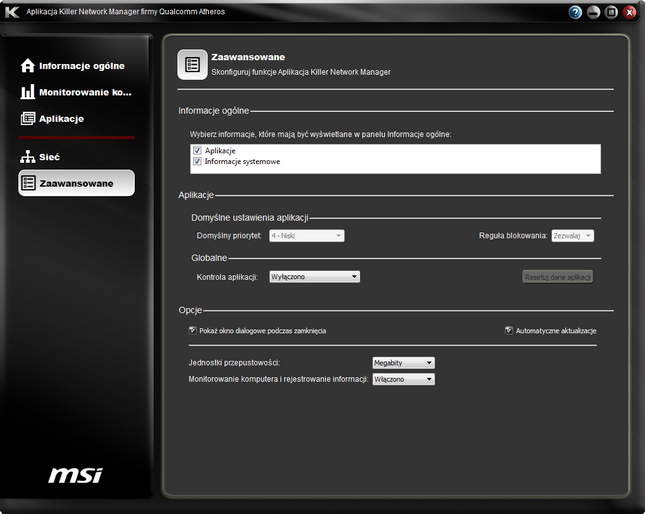
Task: Expand the Jednostki przepustowości dropdown
Action: 403,362
